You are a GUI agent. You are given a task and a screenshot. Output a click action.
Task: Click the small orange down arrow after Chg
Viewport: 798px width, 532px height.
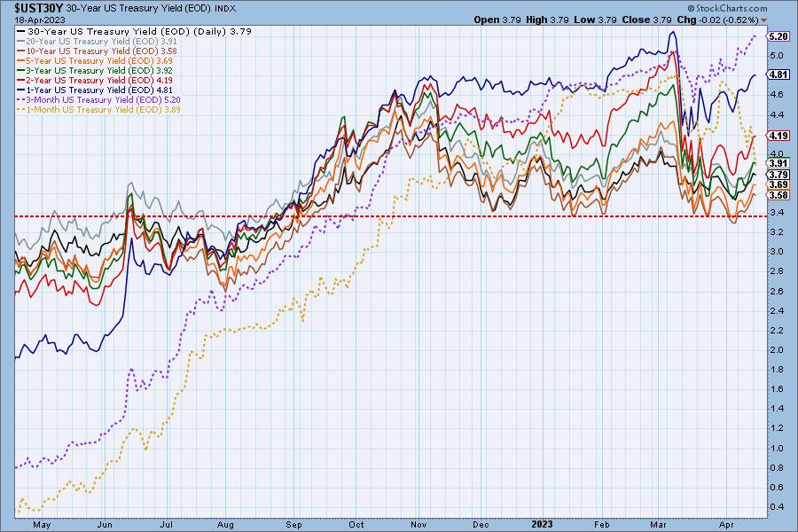click(x=763, y=20)
